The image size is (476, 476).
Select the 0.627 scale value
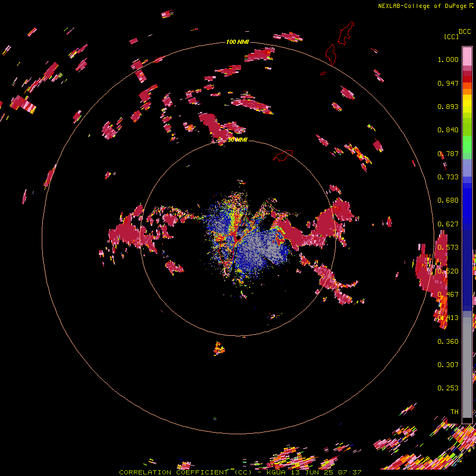[448, 224]
